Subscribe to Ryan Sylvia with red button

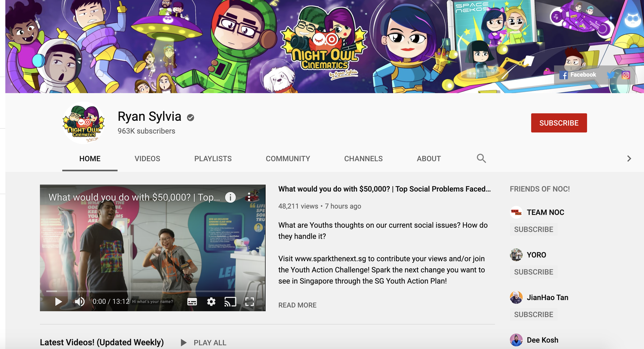(x=559, y=123)
